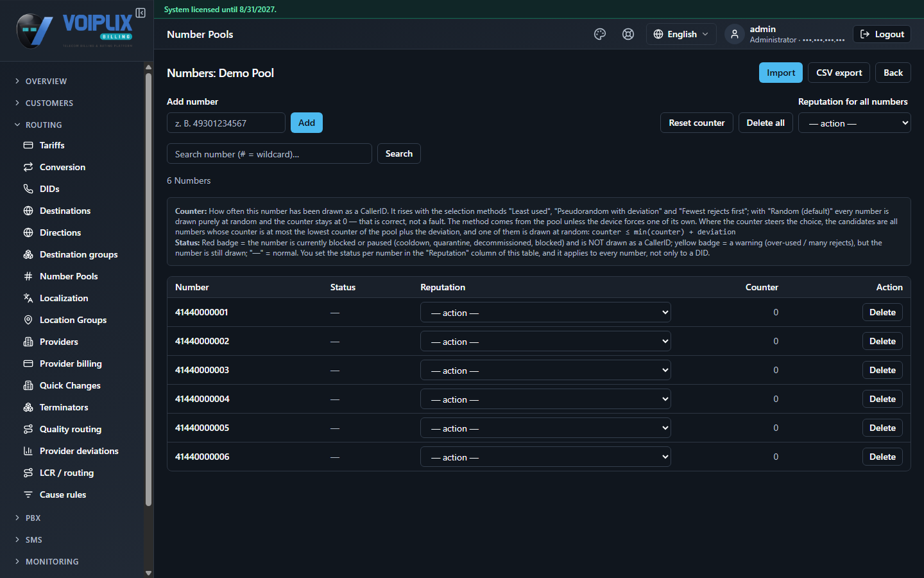Focus the Search number field

click(x=269, y=153)
